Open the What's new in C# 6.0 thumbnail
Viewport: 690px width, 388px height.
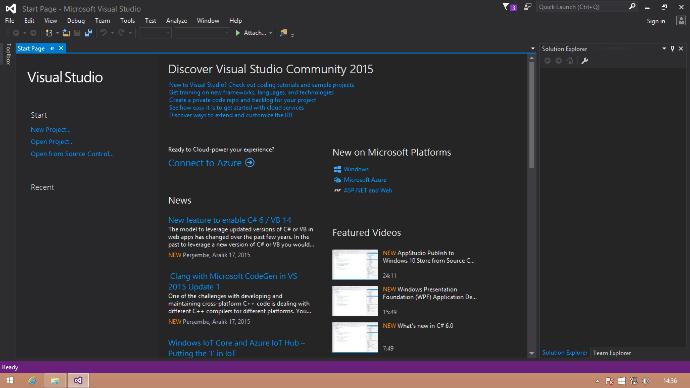pyautogui.click(x=355, y=337)
